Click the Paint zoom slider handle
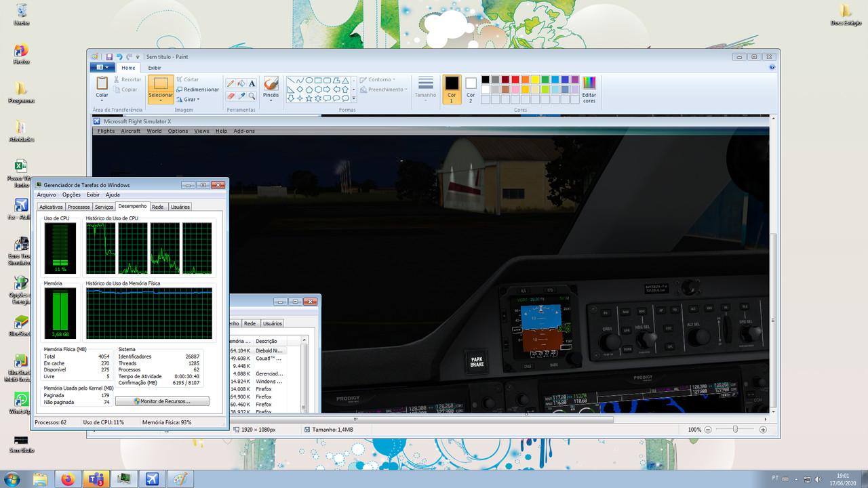 (x=736, y=430)
